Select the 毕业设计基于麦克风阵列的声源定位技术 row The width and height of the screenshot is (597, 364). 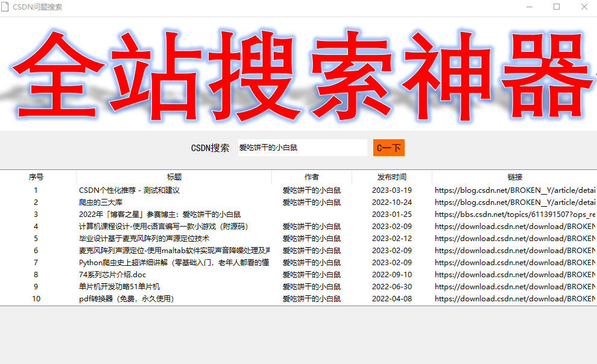(298, 239)
